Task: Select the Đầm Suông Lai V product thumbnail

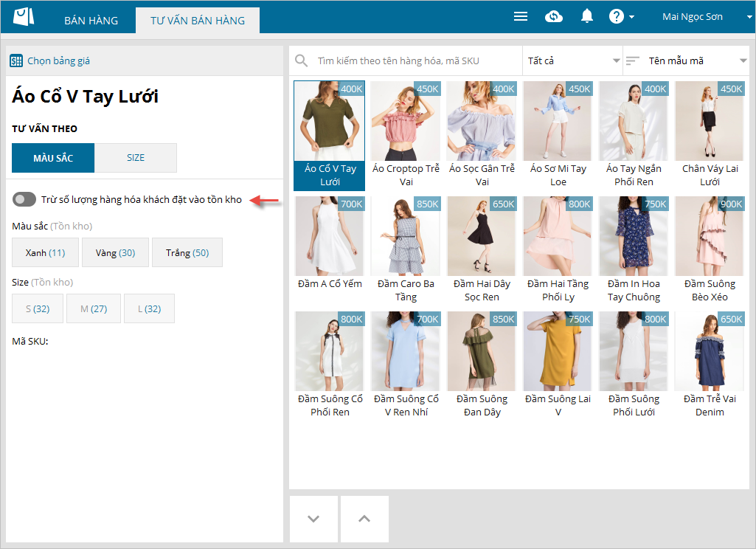Action: point(558,352)
